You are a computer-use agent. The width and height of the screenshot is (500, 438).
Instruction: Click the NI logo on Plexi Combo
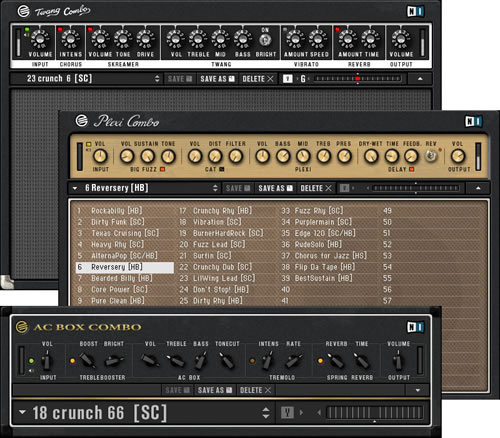(473, 121)
